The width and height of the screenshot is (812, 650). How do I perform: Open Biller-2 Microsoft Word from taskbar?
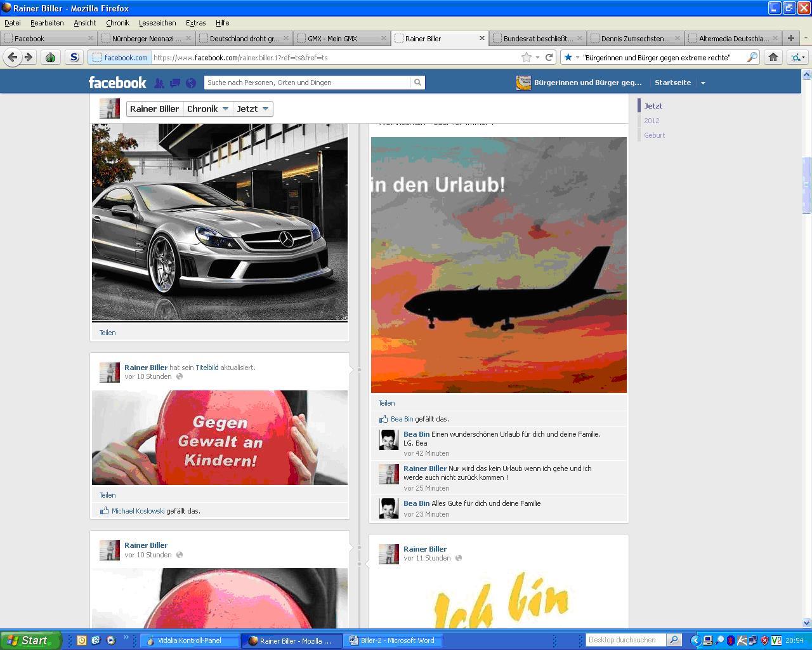click(x=392, y=640)
